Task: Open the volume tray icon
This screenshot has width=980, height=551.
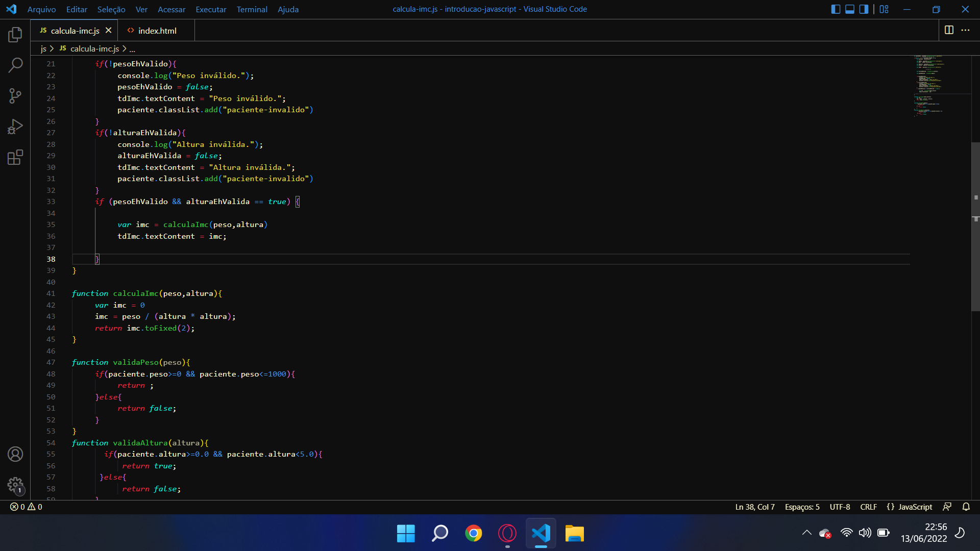Action: (865, 533)
